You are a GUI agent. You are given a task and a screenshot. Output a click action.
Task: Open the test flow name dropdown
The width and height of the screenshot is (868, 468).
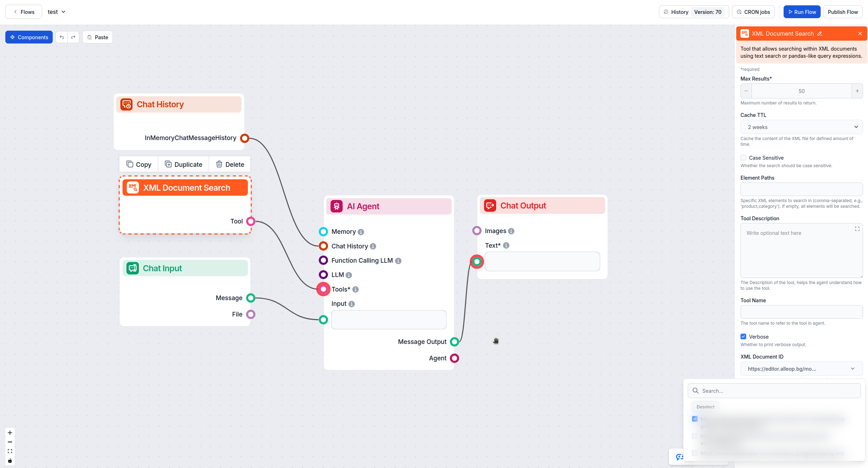click(x=57, y=12)
